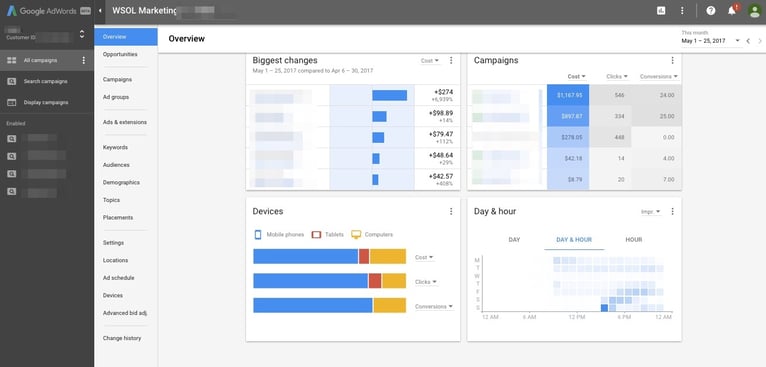Open the notifications bell
The width and height of the screenshot is (766, 367).
(732, 10)
